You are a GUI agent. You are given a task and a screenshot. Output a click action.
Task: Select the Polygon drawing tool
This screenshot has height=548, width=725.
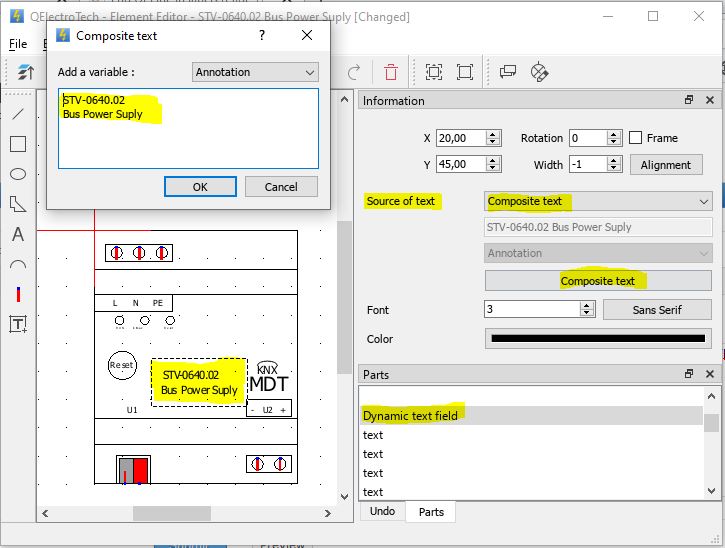(17, 204)
